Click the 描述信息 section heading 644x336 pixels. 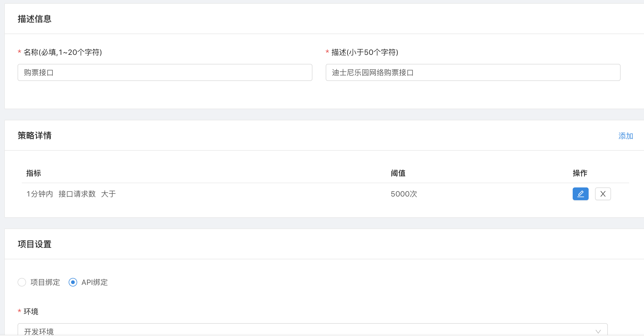(35, 19)
